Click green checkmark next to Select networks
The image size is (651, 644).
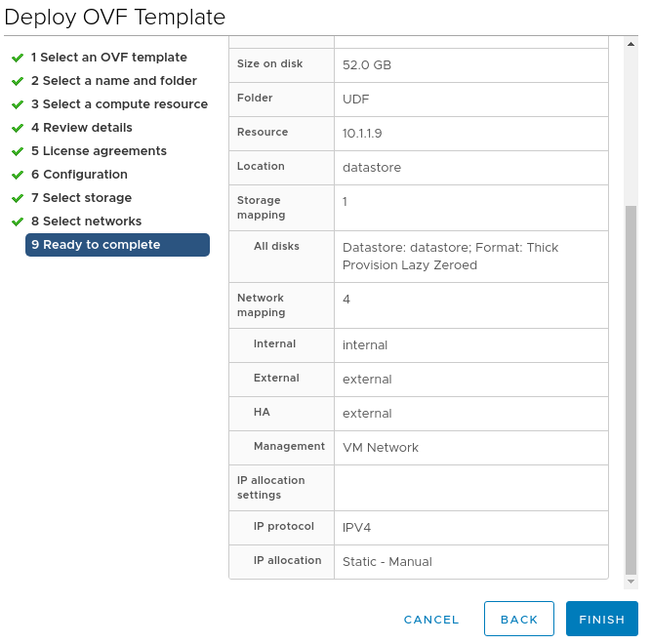18,222
